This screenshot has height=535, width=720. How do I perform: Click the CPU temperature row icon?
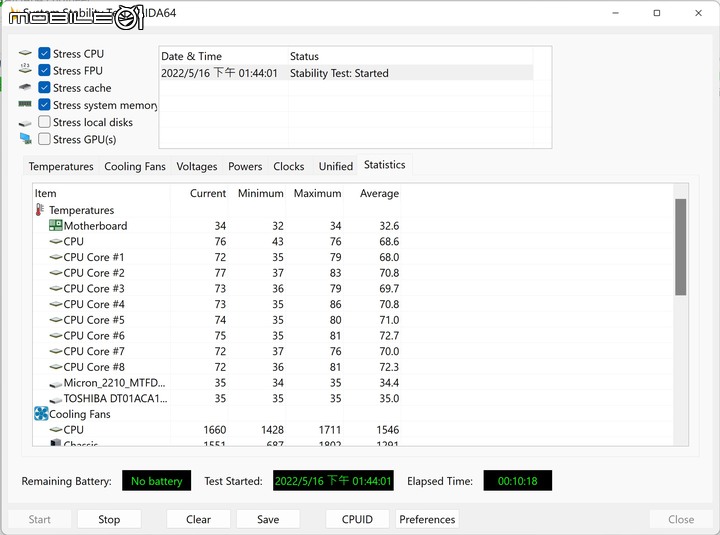tap(56, 241)
